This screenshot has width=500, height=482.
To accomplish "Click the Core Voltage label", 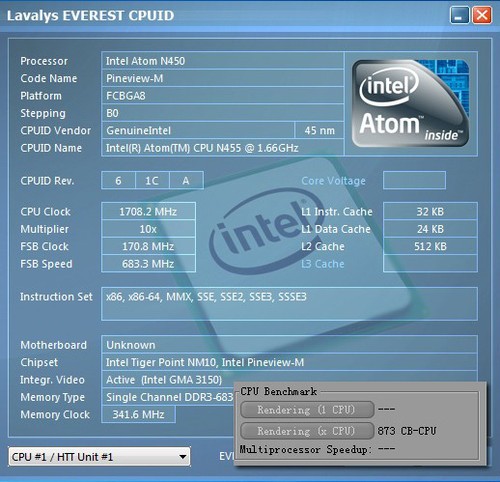I will pyautogui.click(x=333, y=181).
